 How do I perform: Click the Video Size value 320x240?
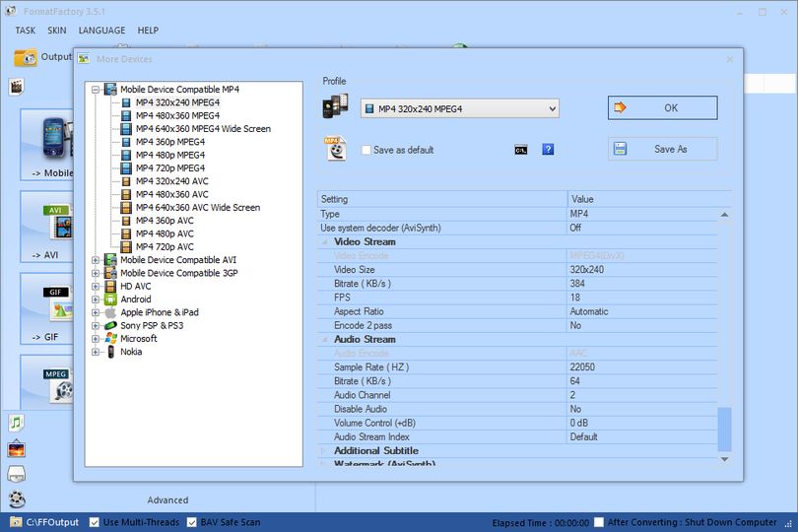pos(587,270)
